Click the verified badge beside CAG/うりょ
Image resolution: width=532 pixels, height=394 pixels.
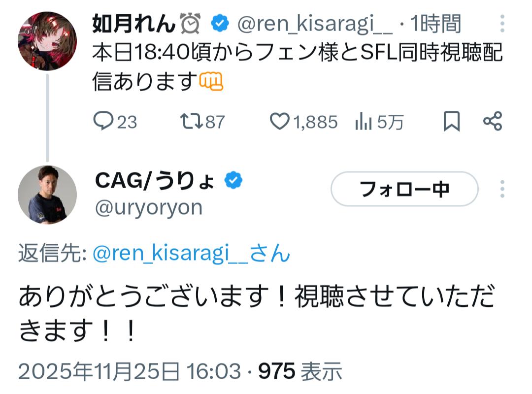(x=233, y=181)
